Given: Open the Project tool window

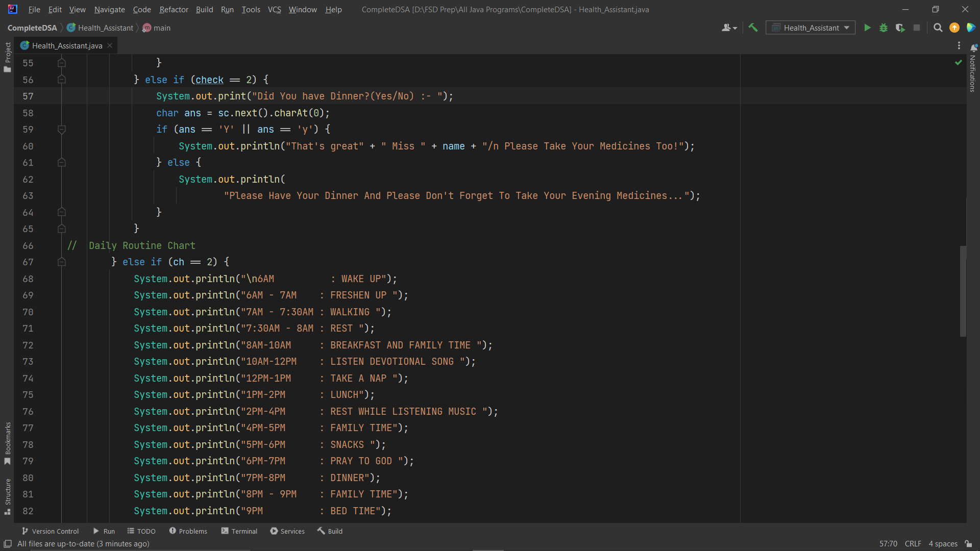Looking at the screenshot, I should tap(7, 57).
